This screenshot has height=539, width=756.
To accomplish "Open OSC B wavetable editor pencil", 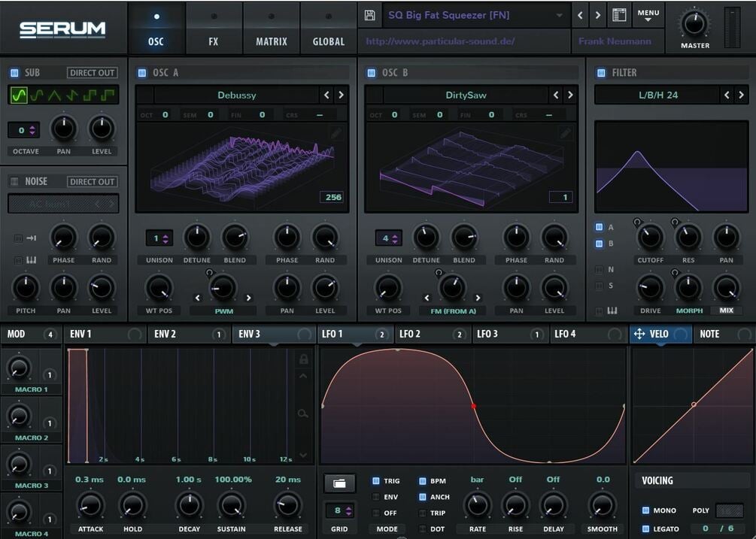I will click(566, 133).
